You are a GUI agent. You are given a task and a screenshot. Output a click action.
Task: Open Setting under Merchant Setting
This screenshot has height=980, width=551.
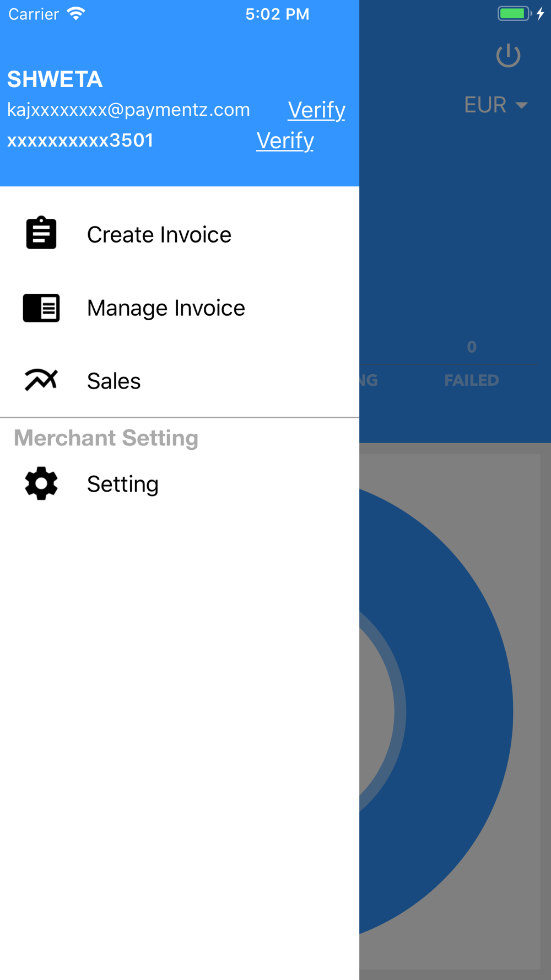point(180,484)
